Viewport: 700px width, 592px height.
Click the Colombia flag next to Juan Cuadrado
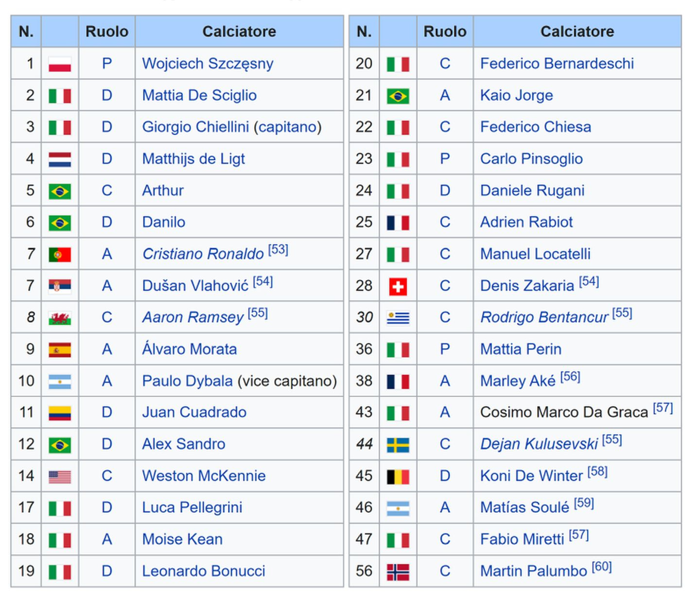(60, 414)
